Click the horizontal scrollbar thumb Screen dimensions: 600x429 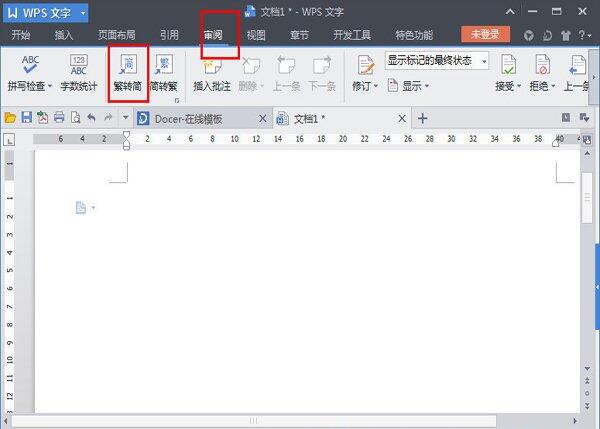tap(254, 421)
